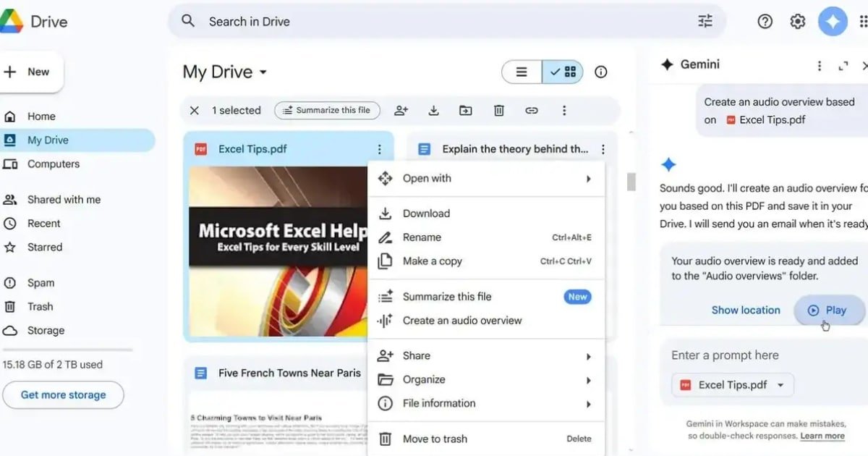Open the Learn more link
This screenshot has width=868, height=456.
point(822,436)
